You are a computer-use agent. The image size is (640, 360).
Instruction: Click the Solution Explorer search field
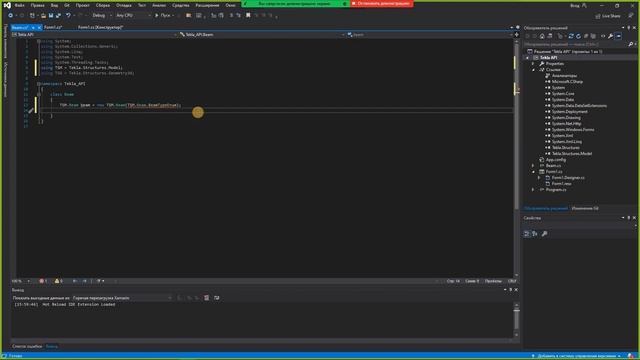(576, 44)
